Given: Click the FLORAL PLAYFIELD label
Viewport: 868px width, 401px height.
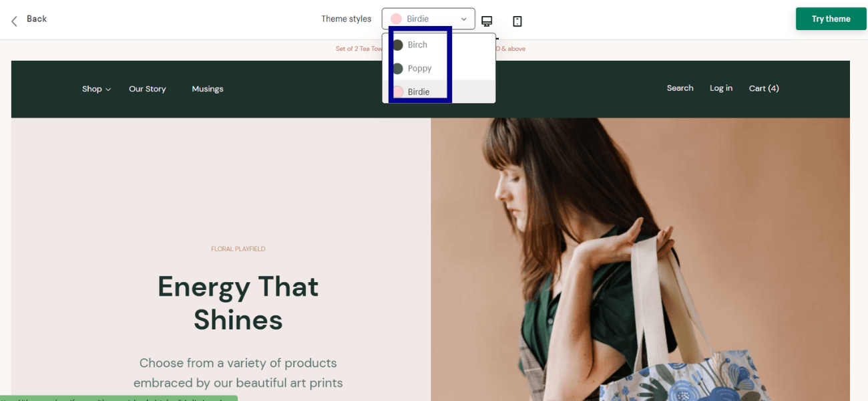Looking at the screenshot, I should coord(238,249).
